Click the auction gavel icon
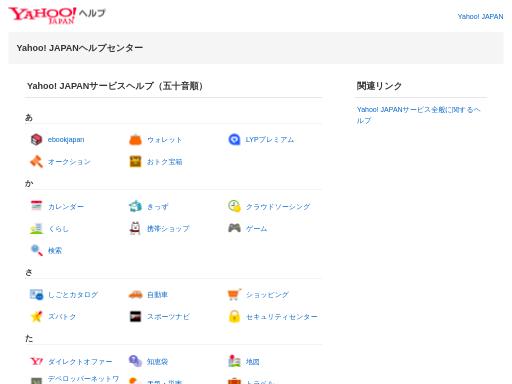The image size is (512, 384). (36, 162)
